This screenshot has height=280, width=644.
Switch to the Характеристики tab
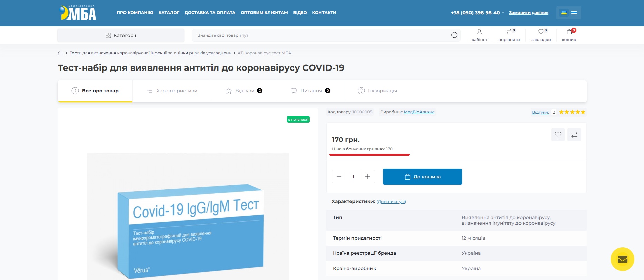[x=172, y=91]
